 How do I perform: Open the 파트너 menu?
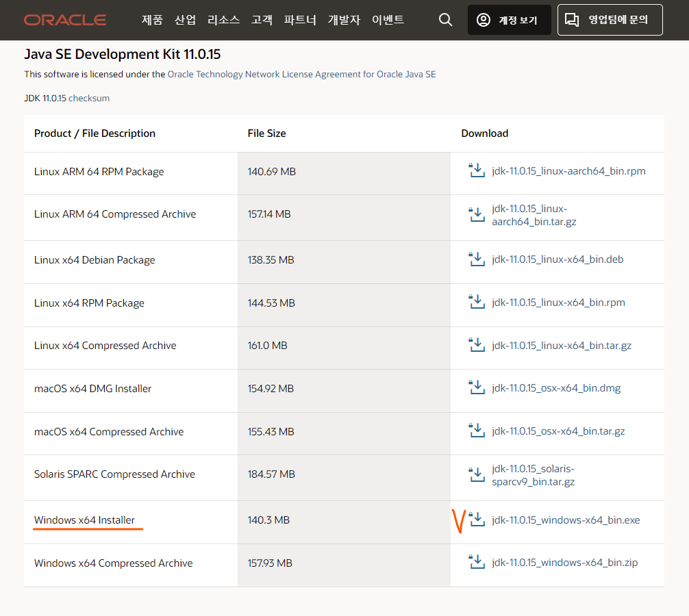click(300, 20)
